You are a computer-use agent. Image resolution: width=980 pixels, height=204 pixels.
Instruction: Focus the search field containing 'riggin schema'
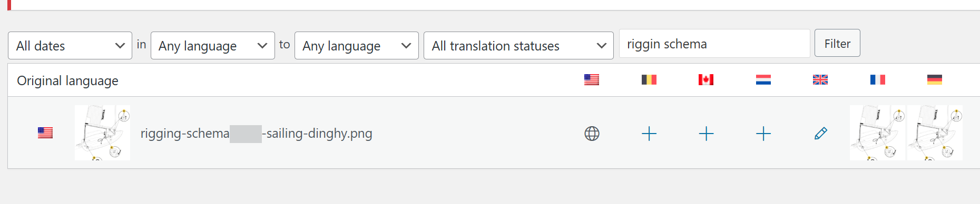(714, 44)
